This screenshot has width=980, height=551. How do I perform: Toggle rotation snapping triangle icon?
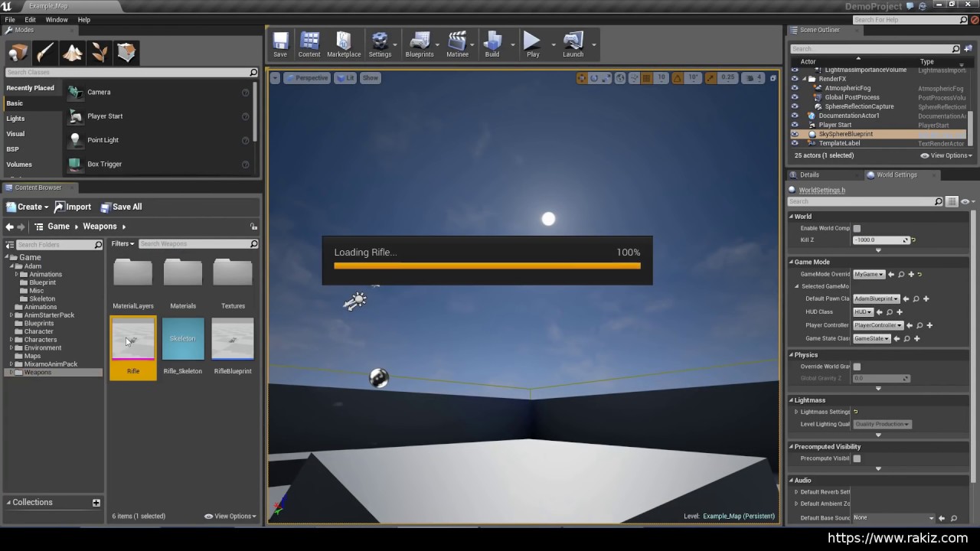pos(679,78)
